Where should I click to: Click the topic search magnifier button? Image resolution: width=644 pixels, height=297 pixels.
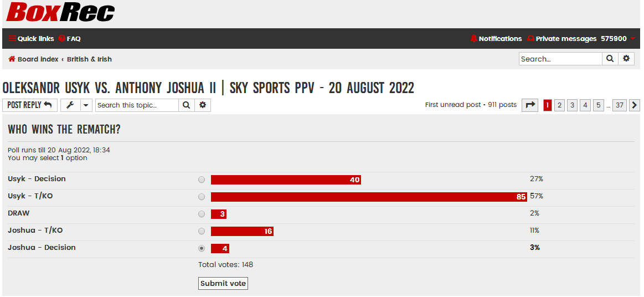[187, 105]
